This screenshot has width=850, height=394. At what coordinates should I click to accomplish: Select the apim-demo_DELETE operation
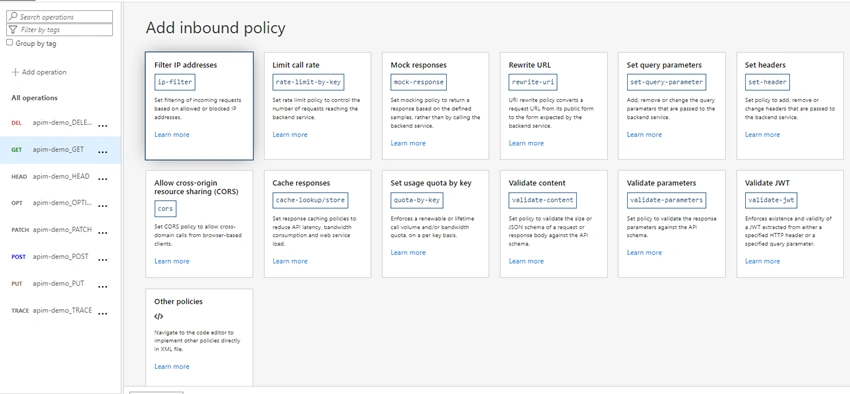pyautogui.click(x=60, y=123)
